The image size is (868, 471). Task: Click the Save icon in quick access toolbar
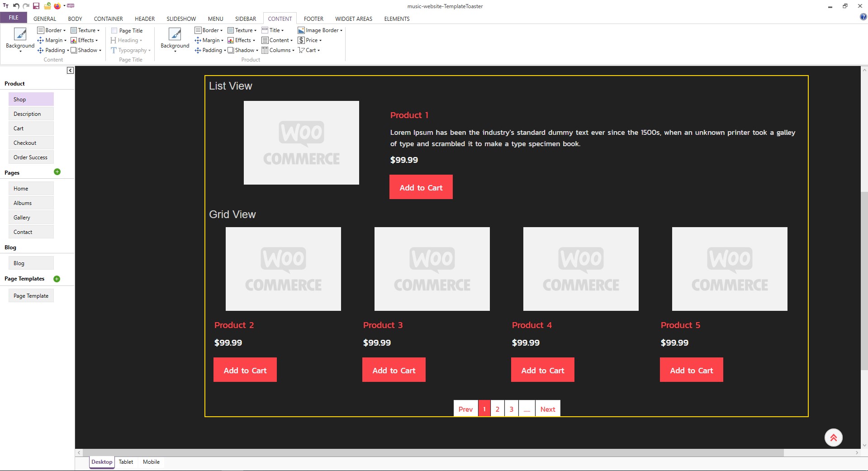coord(36,6)
